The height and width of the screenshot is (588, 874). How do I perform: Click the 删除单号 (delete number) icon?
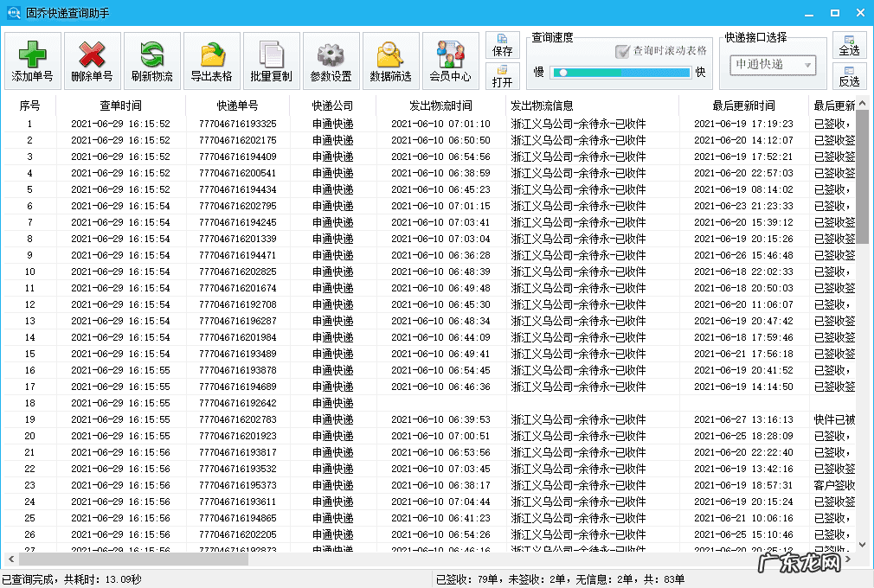[x=93, y=59]
